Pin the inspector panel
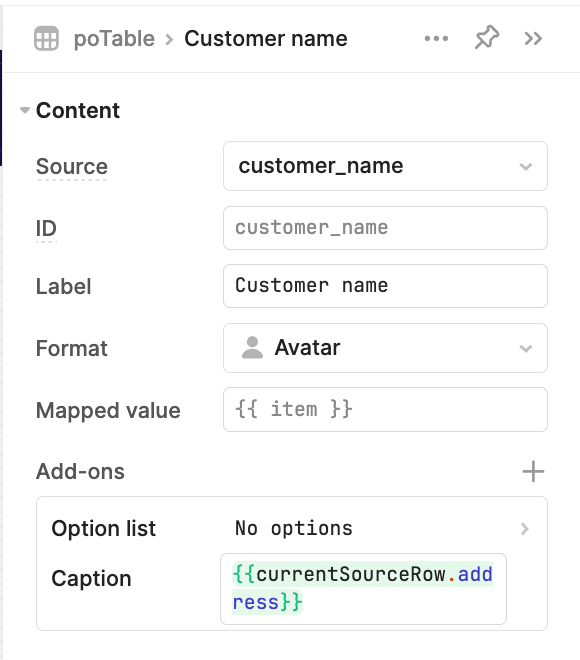The width and height of the screenshot is (580, 660). point(487,37)
